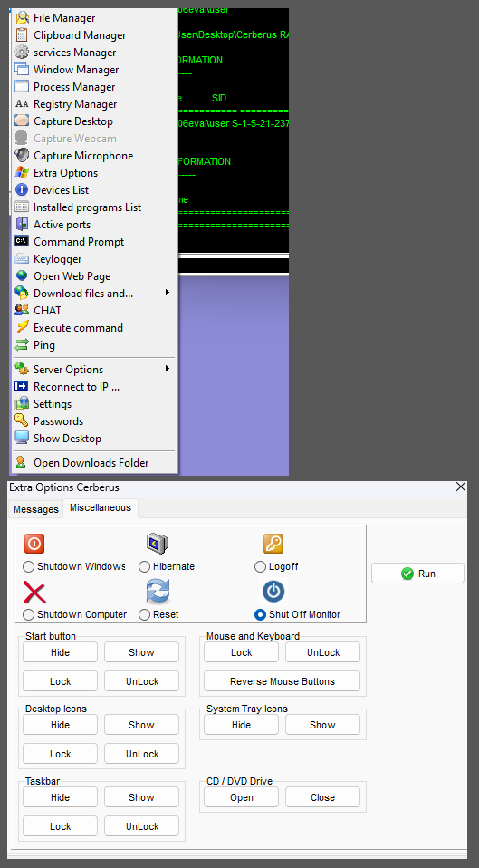Open the CD / DVD Drive
This screenshot has height=868, width=479.
click(241, 797)
